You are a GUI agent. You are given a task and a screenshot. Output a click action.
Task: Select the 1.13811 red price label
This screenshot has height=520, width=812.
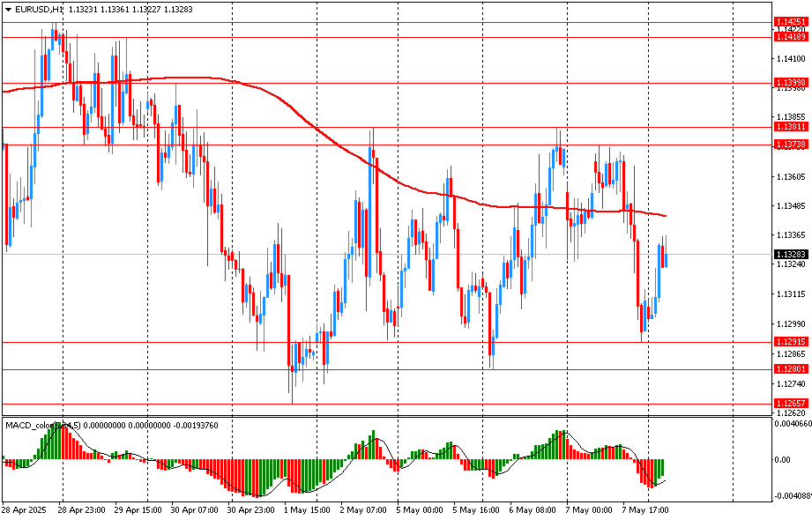pyautogui.click(x=790, y=127)
